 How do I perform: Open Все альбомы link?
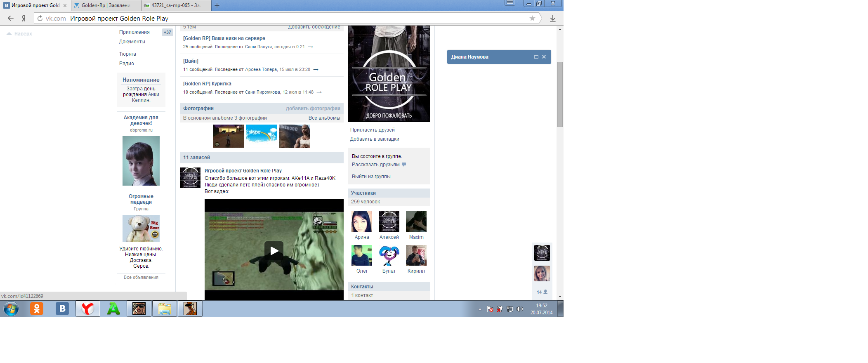pyautogui.click(x=324, y=118)
